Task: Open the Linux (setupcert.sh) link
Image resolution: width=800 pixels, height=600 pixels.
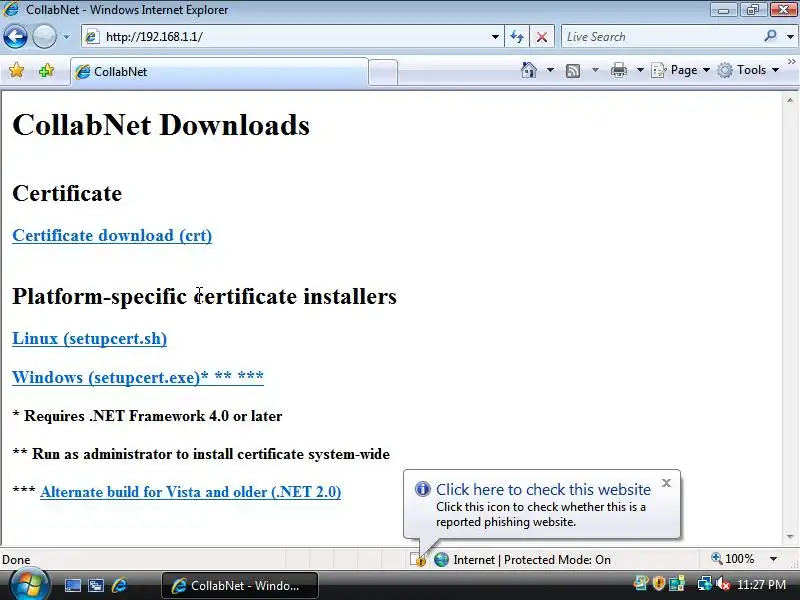Action: [90, 339]
